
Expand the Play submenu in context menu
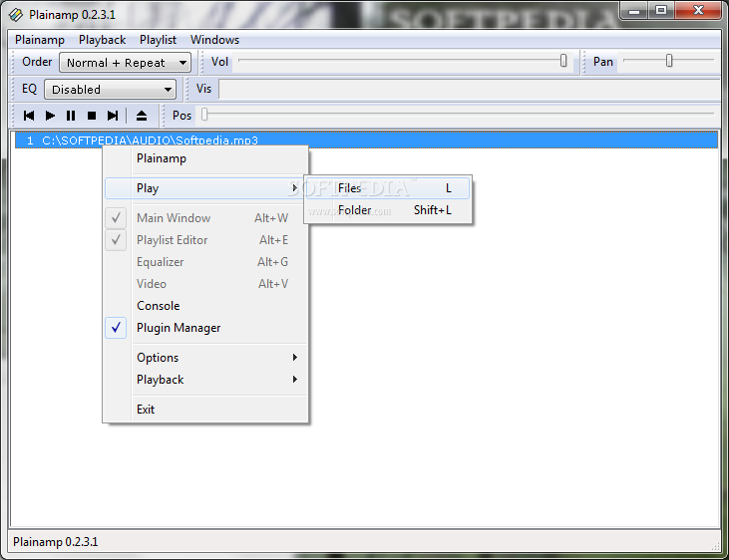click(205, 188)
